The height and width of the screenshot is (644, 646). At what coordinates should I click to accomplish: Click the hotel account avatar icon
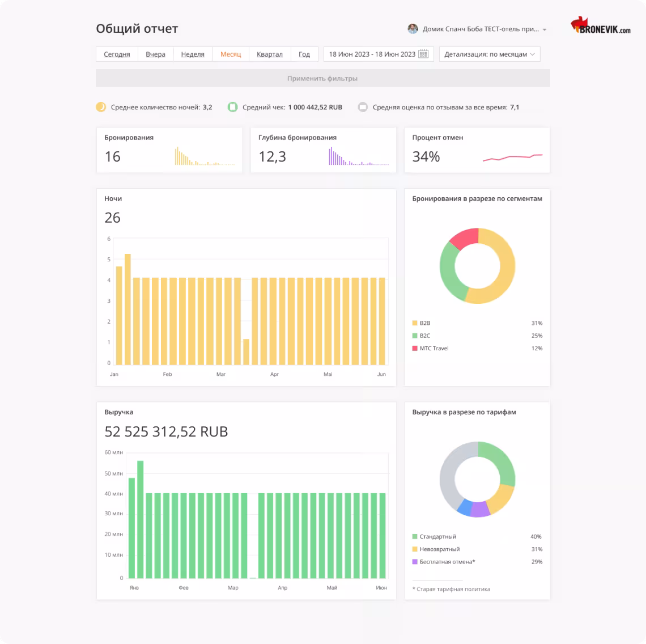pyautogui.click(x=413, y=29)
